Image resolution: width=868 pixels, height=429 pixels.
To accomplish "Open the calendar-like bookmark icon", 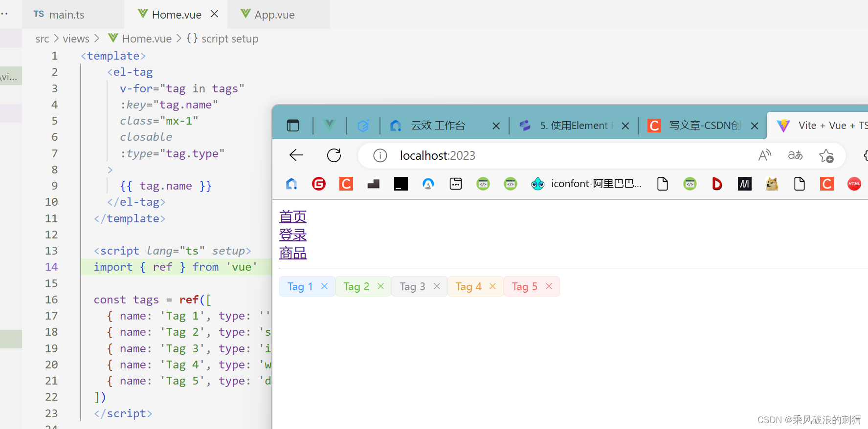I will [456, 184].
